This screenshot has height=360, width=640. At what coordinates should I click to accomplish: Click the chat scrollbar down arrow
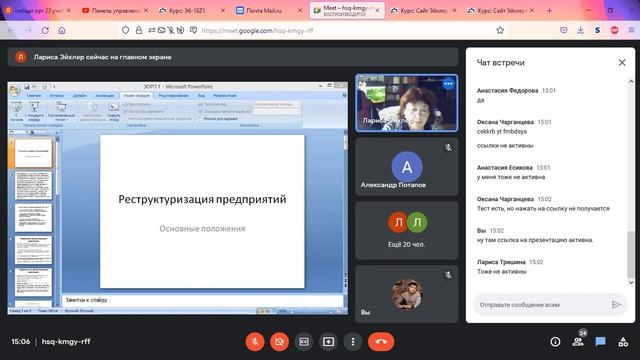point(631,282)
